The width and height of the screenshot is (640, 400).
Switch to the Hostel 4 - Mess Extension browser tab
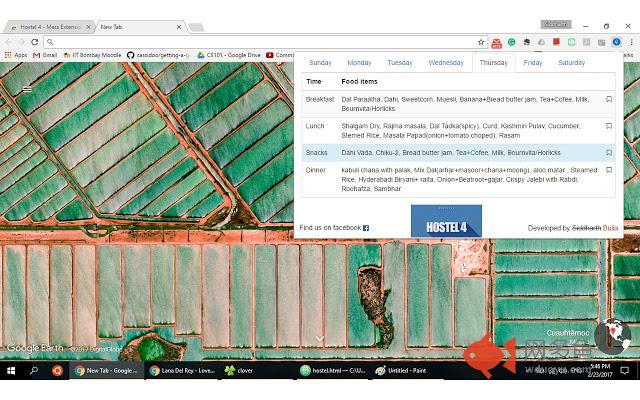tap(49, 27)
